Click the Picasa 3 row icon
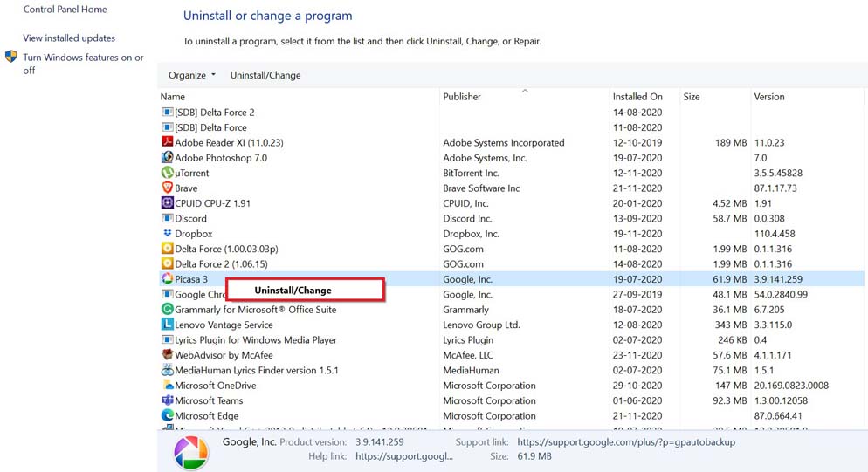Image resolution: width=868 pixels, height=472 pixels. 167,278
